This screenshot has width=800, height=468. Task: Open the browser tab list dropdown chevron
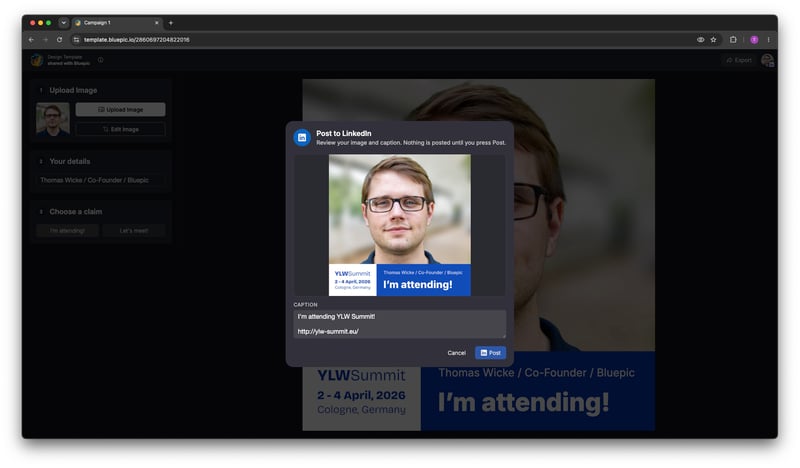click(x=63, y=22)
